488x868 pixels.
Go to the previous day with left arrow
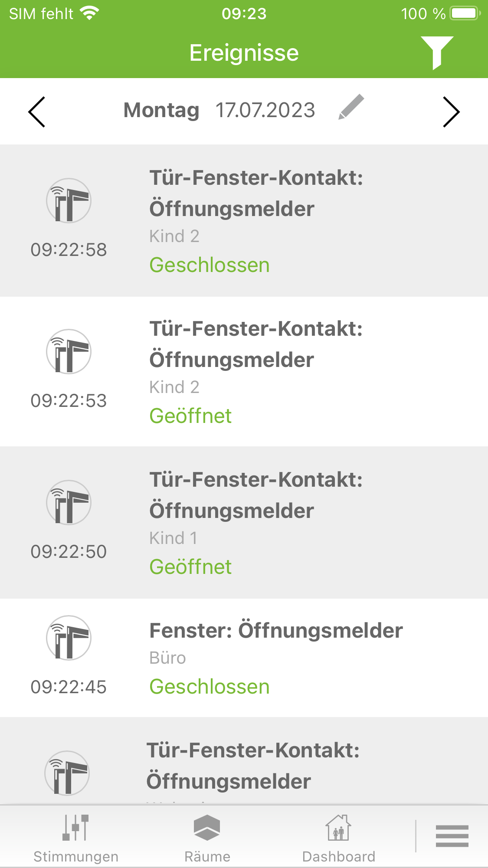pos(37,112)
